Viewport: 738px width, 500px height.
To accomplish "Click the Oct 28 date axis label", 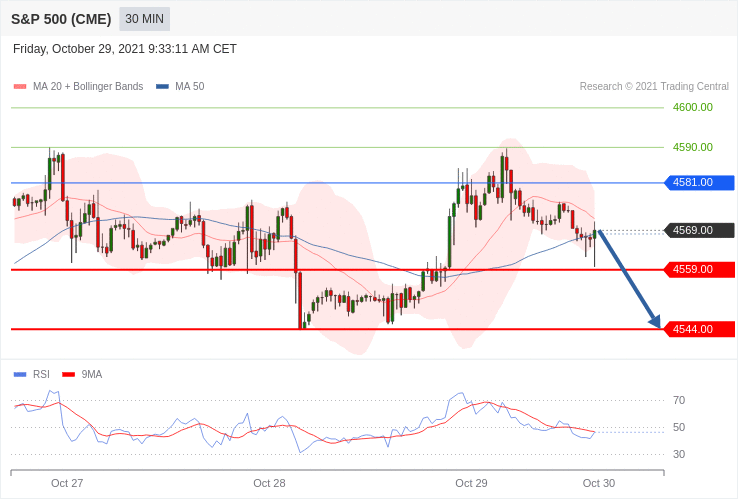I will 269,484.
